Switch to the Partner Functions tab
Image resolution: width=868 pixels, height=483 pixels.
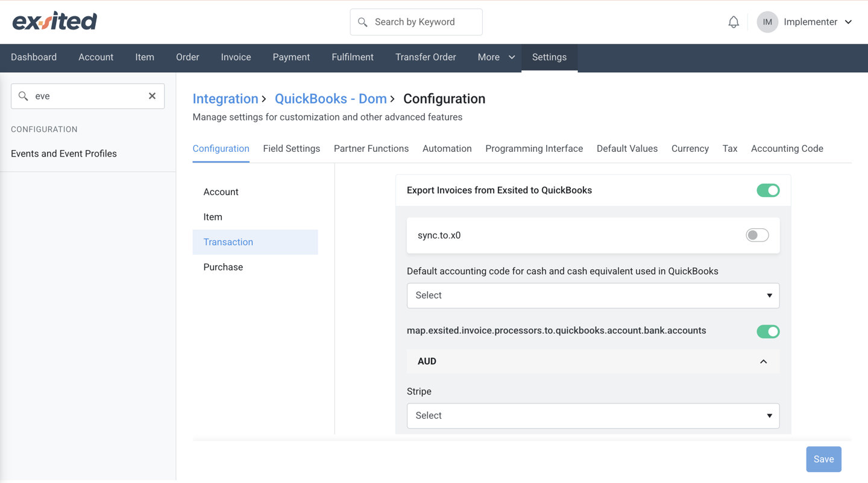[x=371, y=149]
